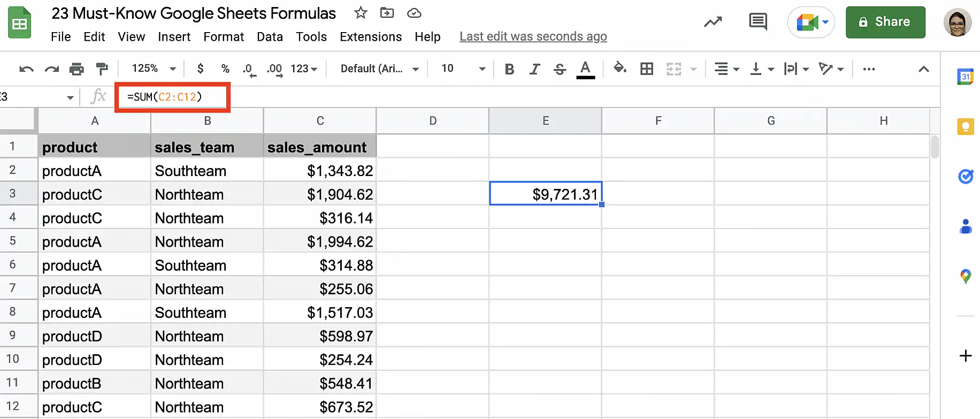
Task: Print the spreadsheet using printer icon
Action: click(76, 69)
